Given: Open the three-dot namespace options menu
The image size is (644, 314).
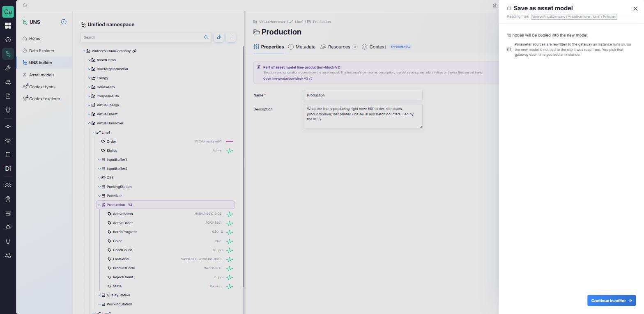Looking at the screenshot, I should 231,37.
